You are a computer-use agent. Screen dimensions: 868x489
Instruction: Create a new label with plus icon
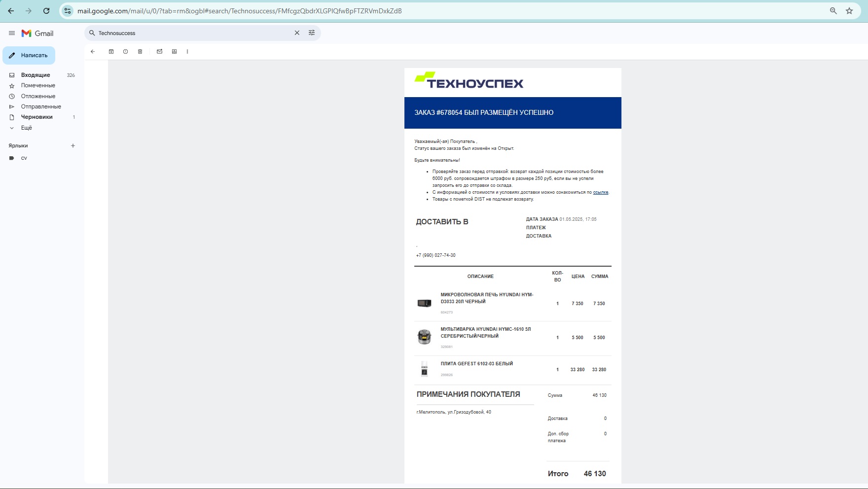point(73,146)
